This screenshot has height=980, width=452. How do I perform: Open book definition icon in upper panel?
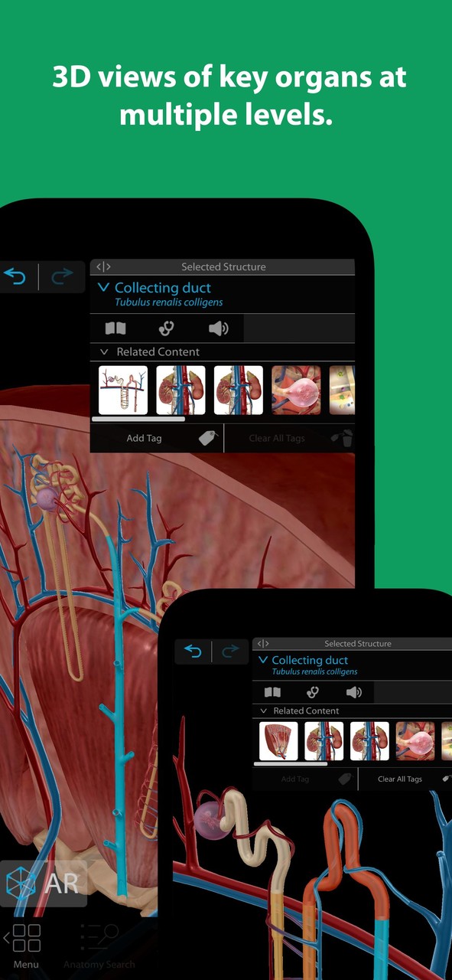[115, 328]
